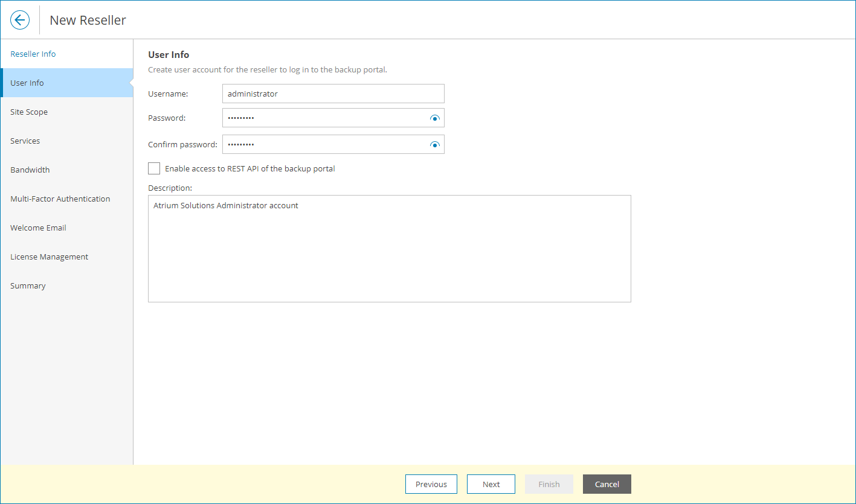The height and width of the screenshot is (504, 856).
Task: Cancel the New Reseller wizard
Action: [607, 483]
